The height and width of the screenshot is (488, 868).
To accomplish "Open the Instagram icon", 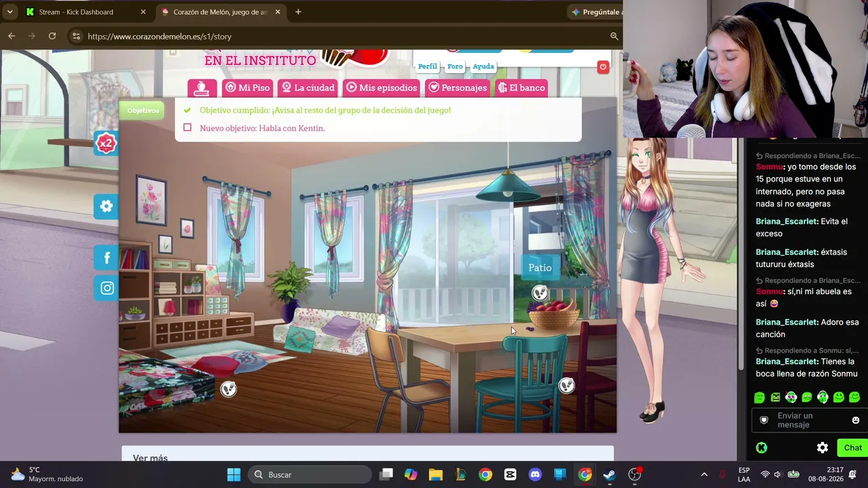I will coord(106,288).
